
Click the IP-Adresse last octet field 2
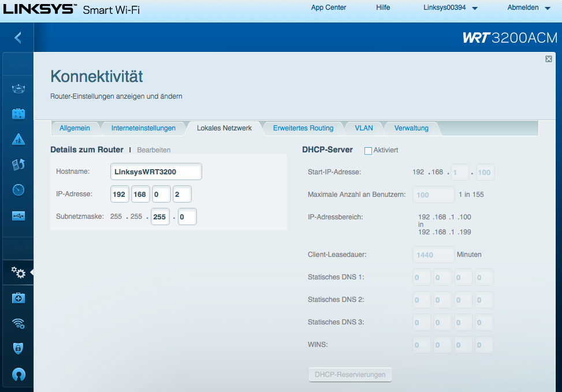182,194
